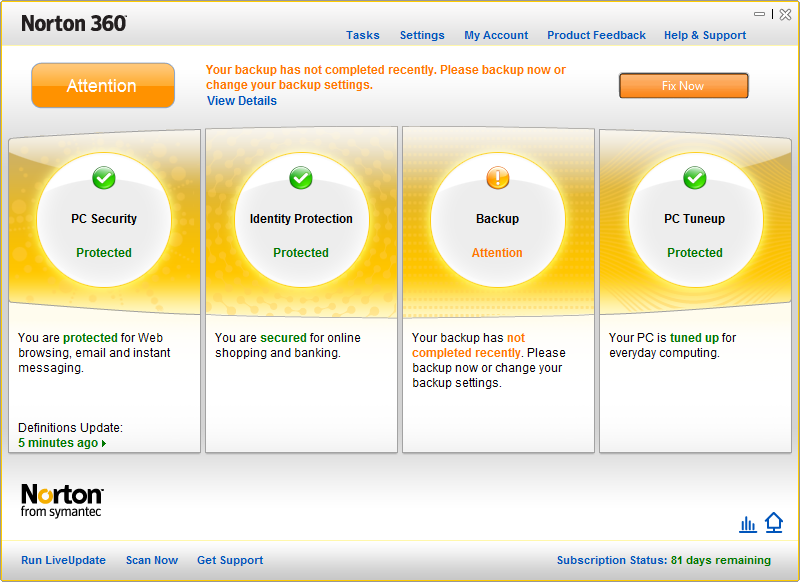Click the backup 'not completed recently' description in the Backup panel
800x582 pixels.
pos(489,360)
